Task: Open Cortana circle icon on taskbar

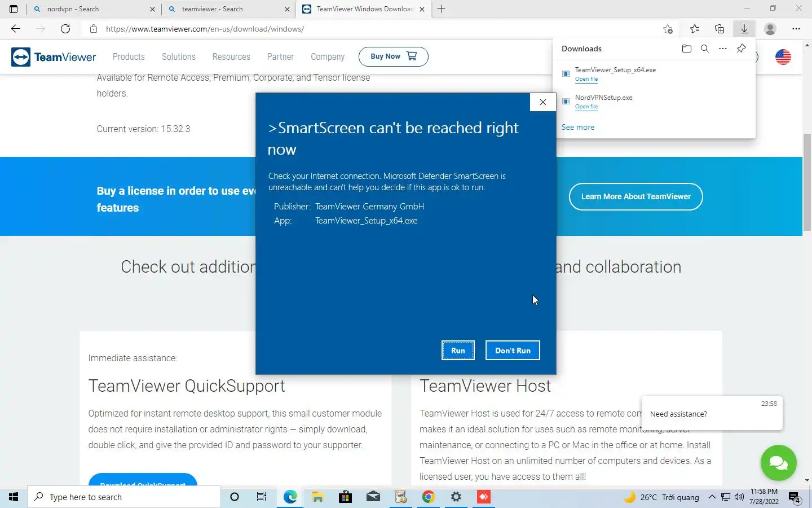Action: (x=235, y=497)
